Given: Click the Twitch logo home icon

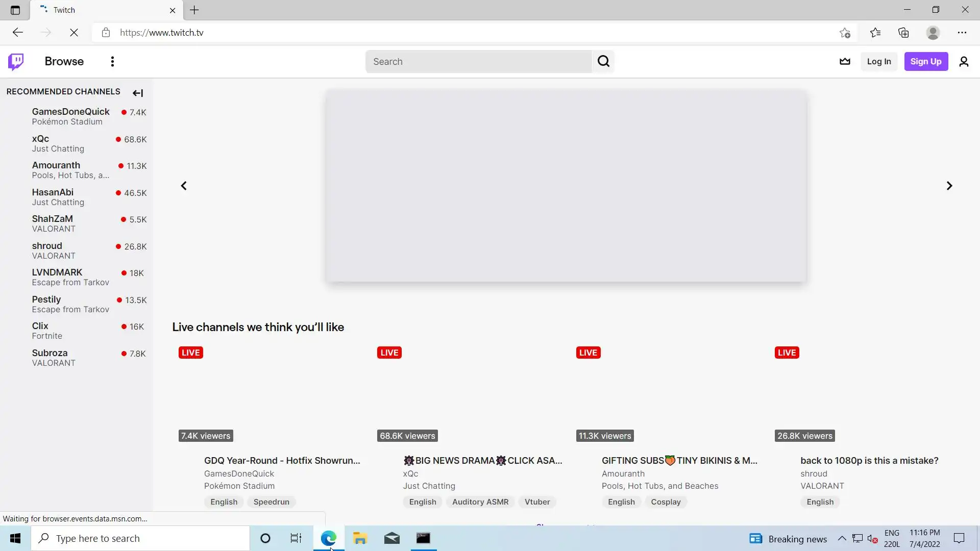Looking at the screenshot, I should point(16,62).
